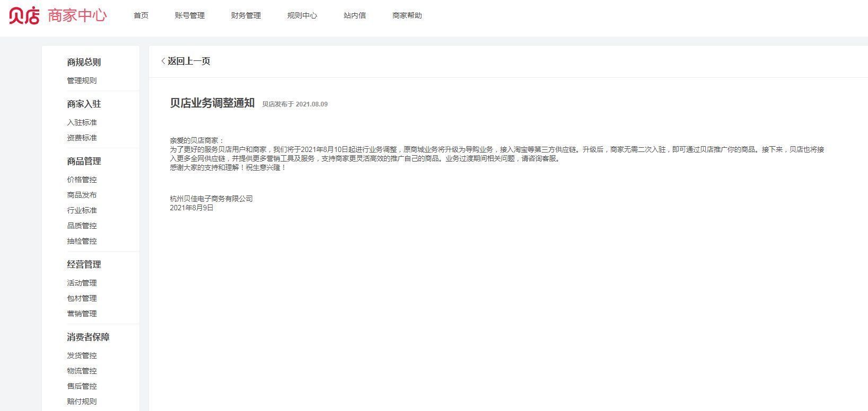This screenshot has height=411, width=868.
Task: Select 商品发布 in sidebar
Action: coord(82,195)
